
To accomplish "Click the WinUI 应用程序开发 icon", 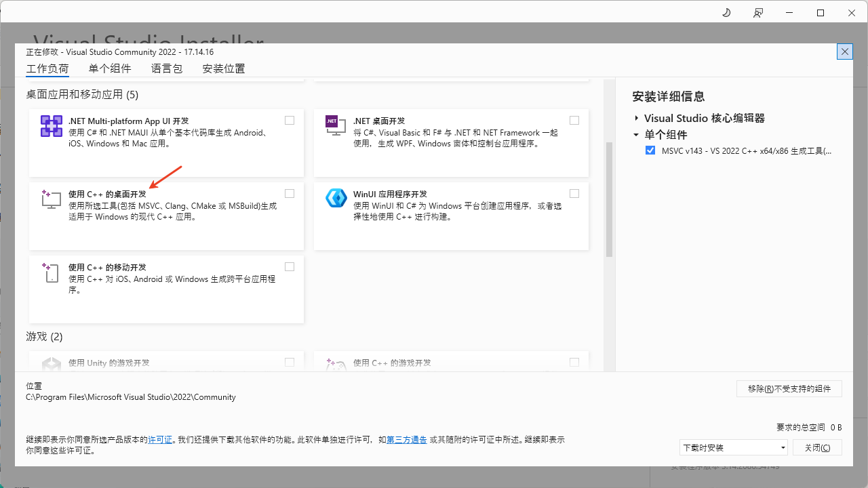I will pos(336,198).
